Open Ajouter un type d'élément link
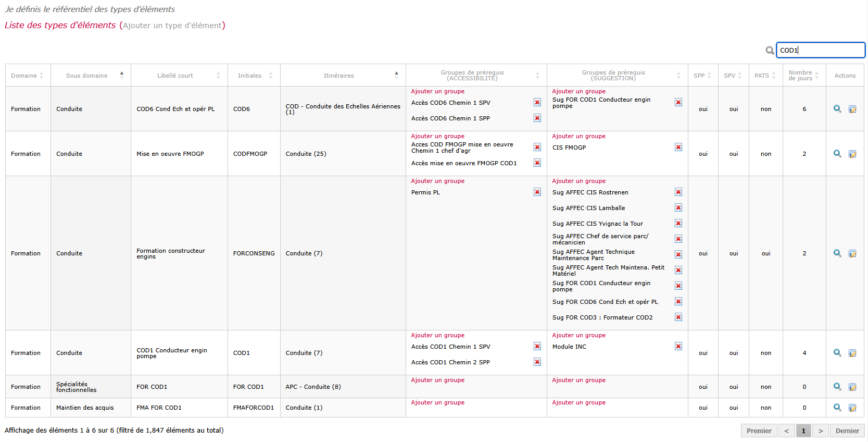The image size is (868, 442). pyautogui.click(x=172, y=26)
